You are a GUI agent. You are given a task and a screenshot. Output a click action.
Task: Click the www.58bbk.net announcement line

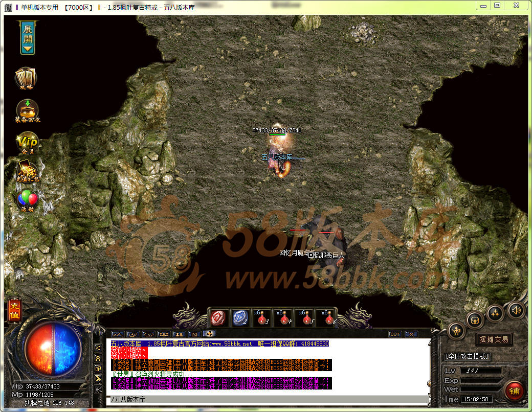pyautogui.click(x=220, y=344)
